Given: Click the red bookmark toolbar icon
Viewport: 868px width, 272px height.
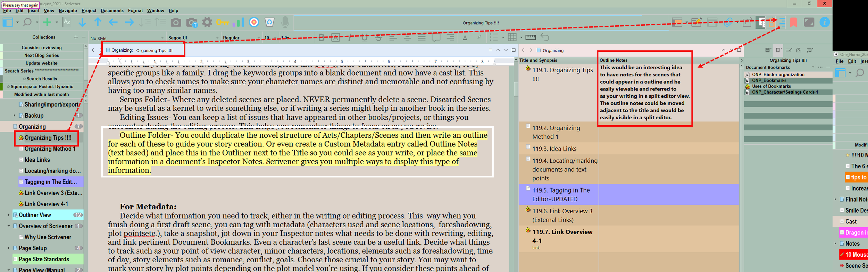Looking at the screenshot, I should [x=793, y=22].
